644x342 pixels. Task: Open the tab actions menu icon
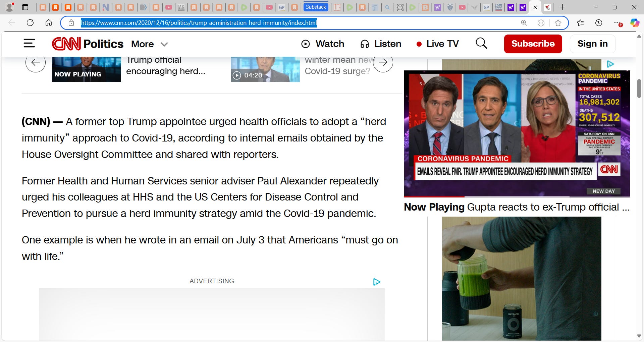25,7
